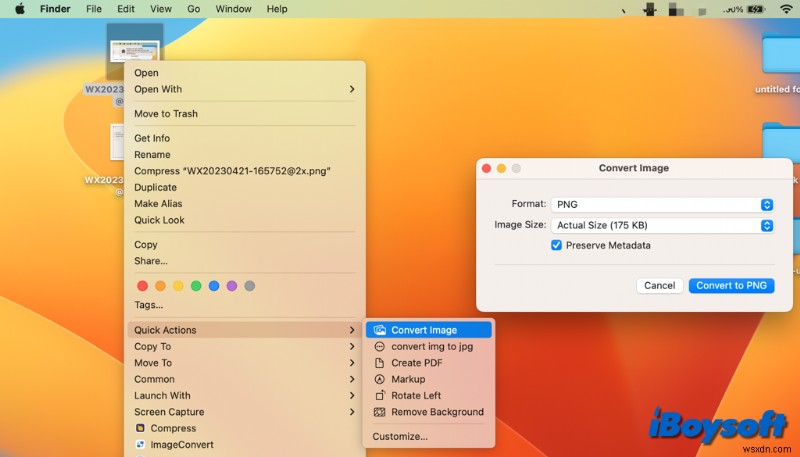Image resolution: width=800 pixels, height=457 pixels.
Task: Click the convert img to jpg icon
Action: [379, 346]
